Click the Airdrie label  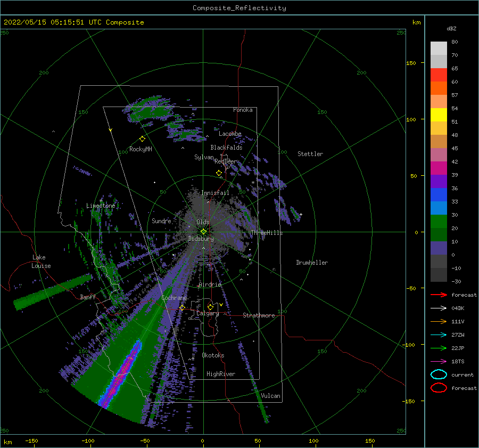point(210,284)
